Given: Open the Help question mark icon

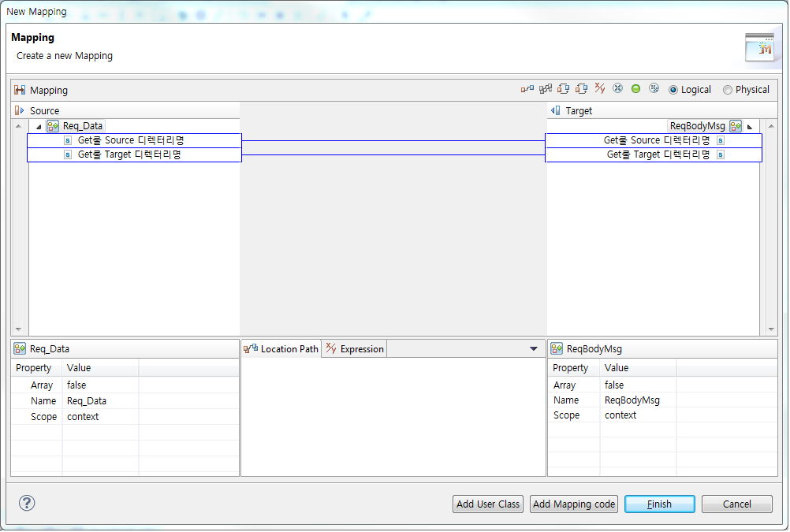Looking at the screenshot, I should [26, 502].
